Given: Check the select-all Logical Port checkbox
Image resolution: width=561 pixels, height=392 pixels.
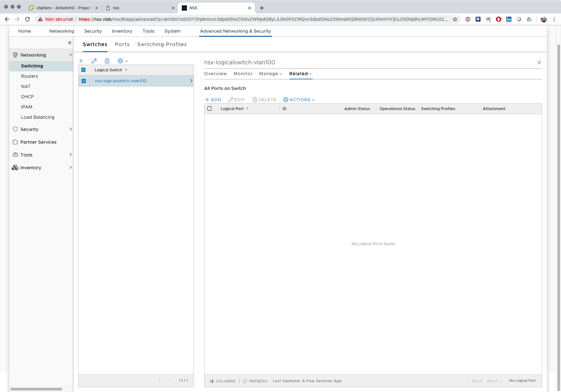Looking at the screenshot, I should click(210, 108).
